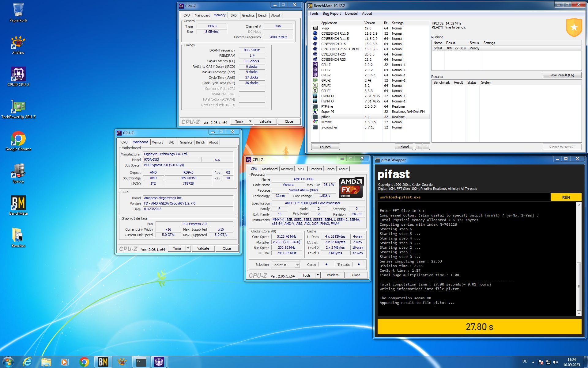Open Windows Explorer folder in taskbar

coord(46,362)
